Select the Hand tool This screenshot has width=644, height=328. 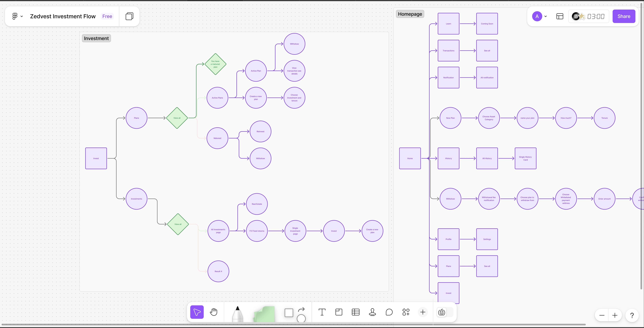213,312
